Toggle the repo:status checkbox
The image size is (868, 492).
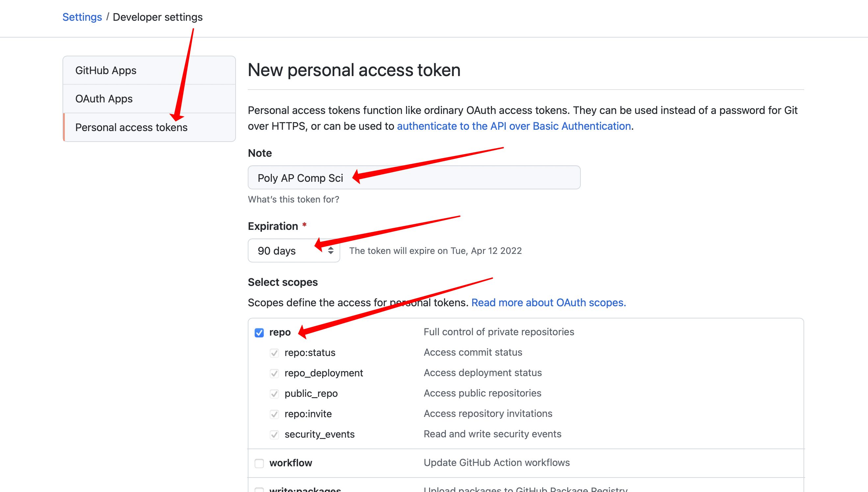point(274,353)
